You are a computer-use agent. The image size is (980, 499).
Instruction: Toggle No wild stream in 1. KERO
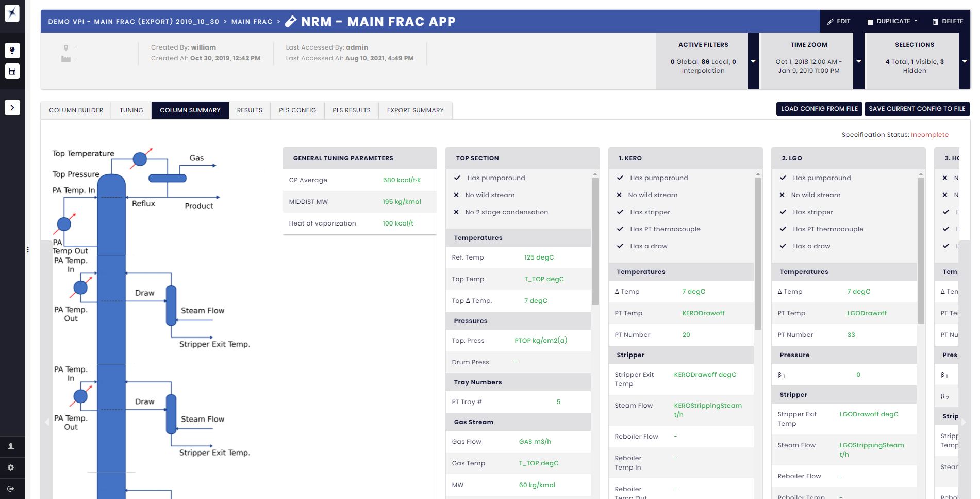(x=619, y=195)
